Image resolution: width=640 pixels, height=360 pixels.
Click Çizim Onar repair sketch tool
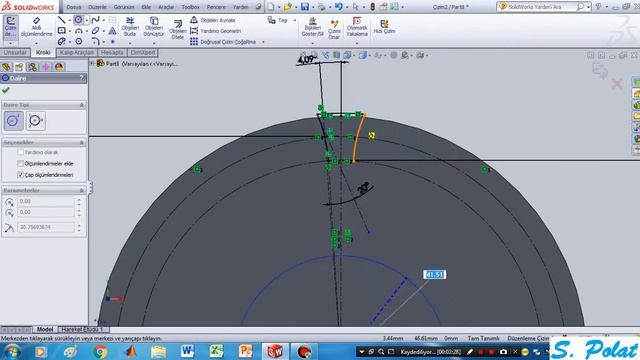334,29
